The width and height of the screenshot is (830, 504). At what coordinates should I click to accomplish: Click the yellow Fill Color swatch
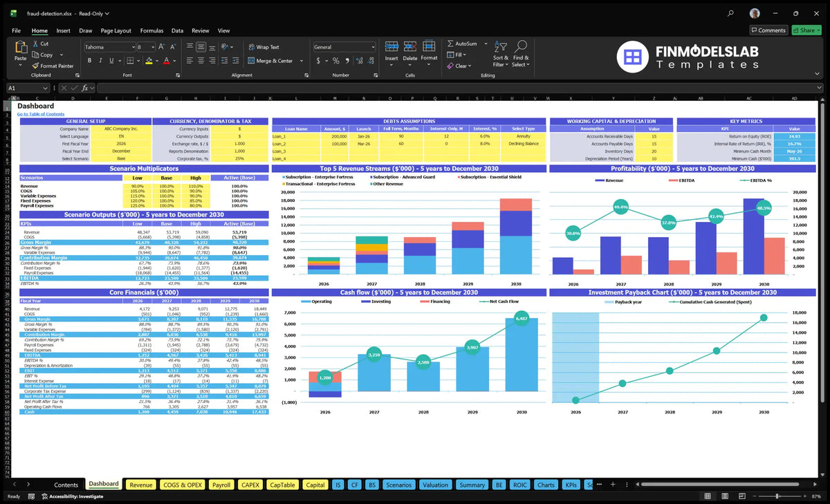149,61
